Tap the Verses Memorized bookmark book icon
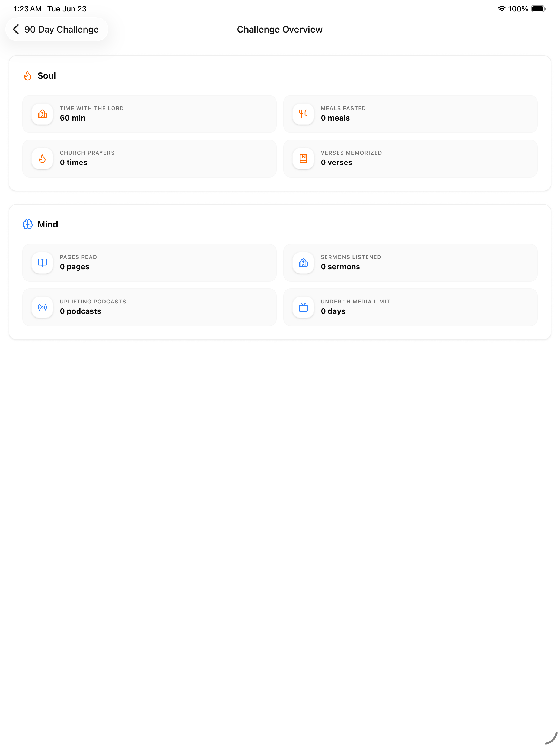 click(303, 159)
